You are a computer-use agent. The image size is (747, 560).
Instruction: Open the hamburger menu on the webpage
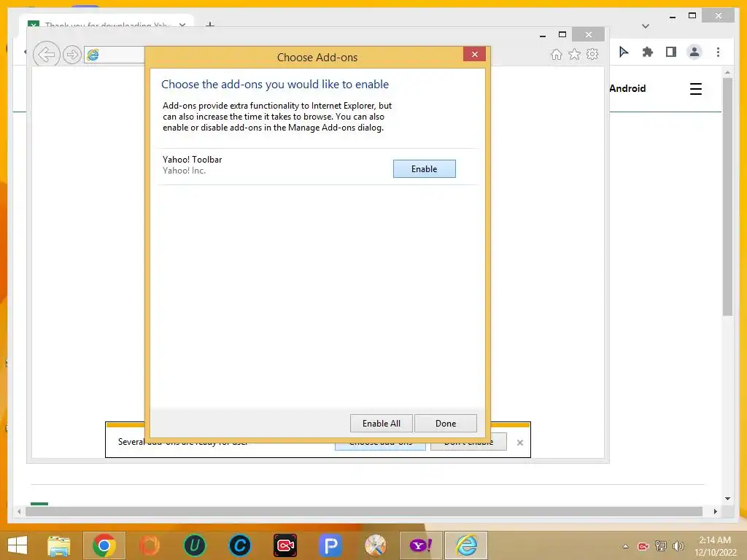[x=695, y=89]
